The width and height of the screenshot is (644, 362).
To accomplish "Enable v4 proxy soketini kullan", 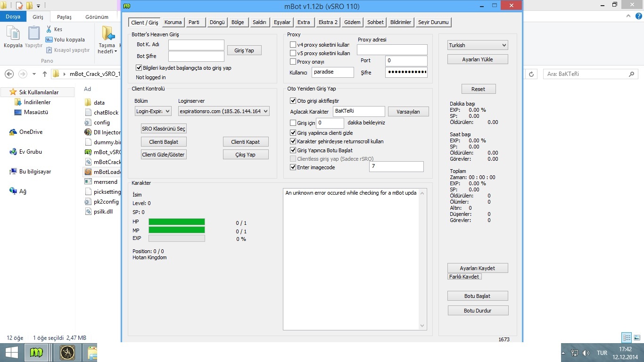I will [293, 45].
